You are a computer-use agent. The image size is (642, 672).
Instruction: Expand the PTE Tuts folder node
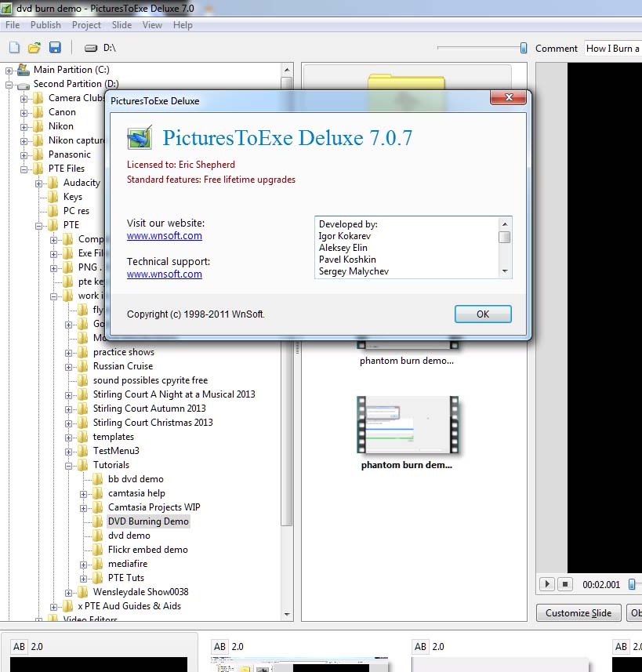tap(84, 579)
